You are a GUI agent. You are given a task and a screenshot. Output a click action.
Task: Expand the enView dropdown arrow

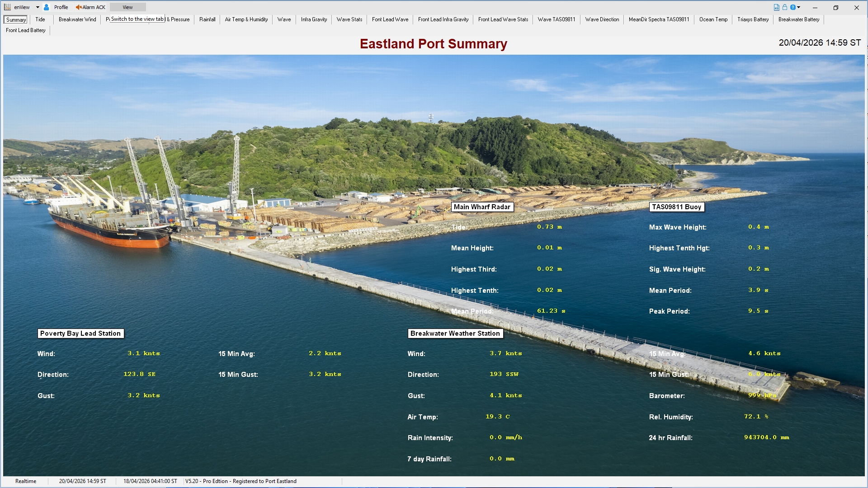38,7
